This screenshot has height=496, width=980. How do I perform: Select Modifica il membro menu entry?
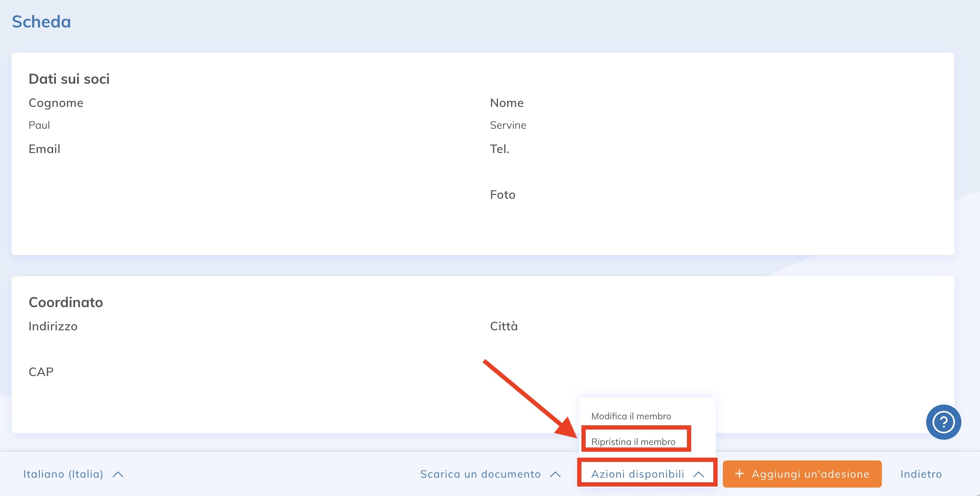631,416
